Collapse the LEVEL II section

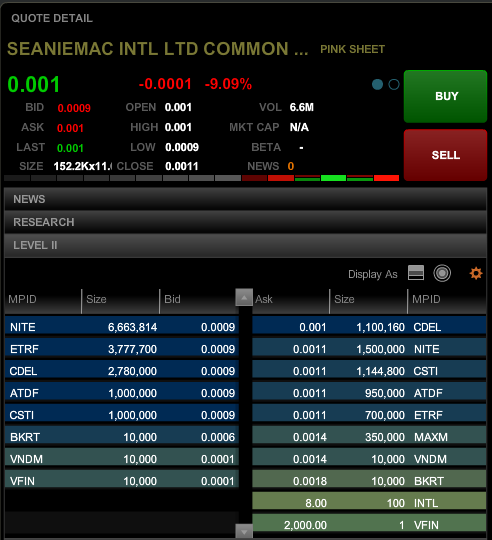pos(245,245)
